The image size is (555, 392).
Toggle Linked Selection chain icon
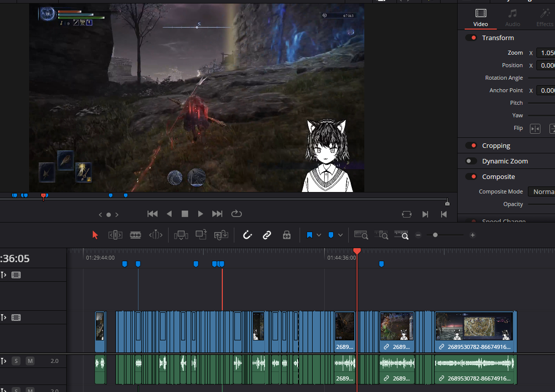pos(267,235)
